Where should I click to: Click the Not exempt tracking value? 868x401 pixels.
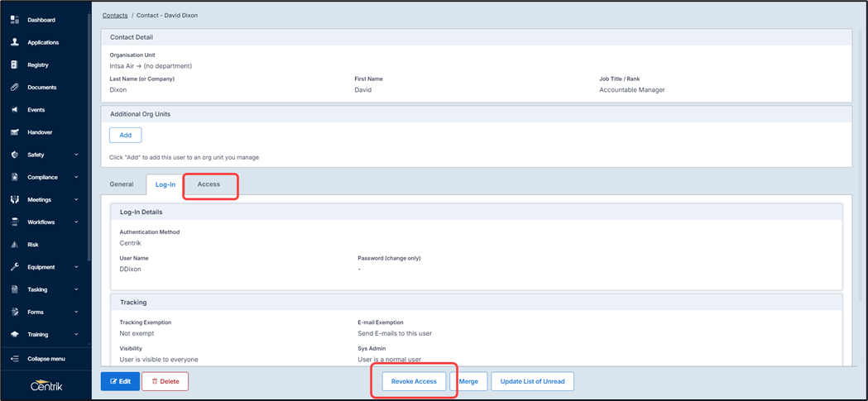[x=137, y=333]
